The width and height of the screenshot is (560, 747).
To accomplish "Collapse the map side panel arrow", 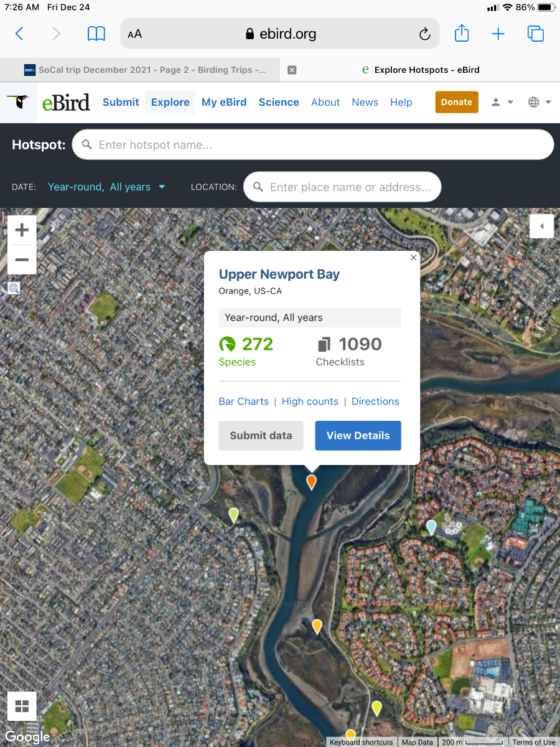I will click(541, 226).
